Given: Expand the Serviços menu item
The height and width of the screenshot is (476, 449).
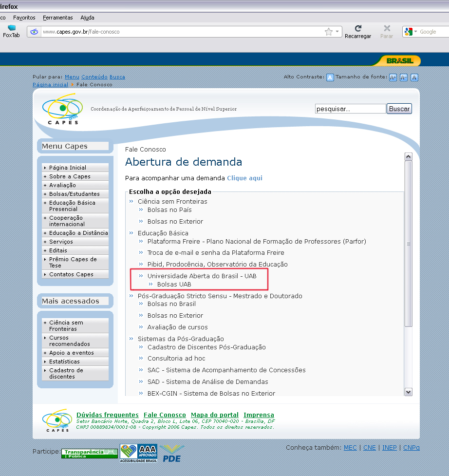Looking at the screenshot, I should [75, 242].
